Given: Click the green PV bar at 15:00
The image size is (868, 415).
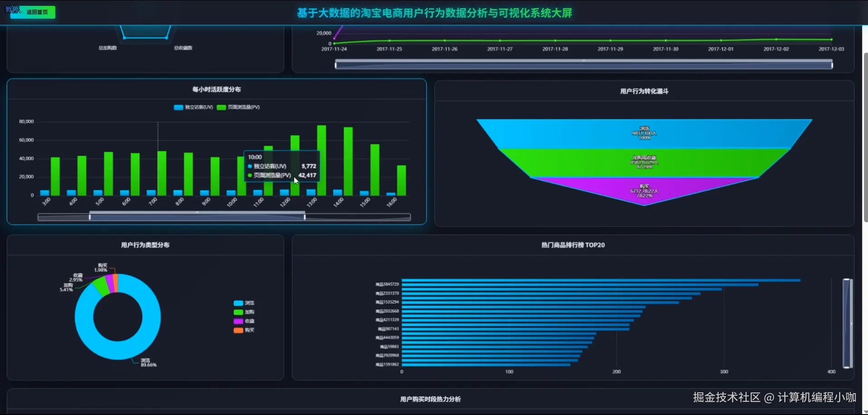Looking at the screenshot, I should click(375, 170).
